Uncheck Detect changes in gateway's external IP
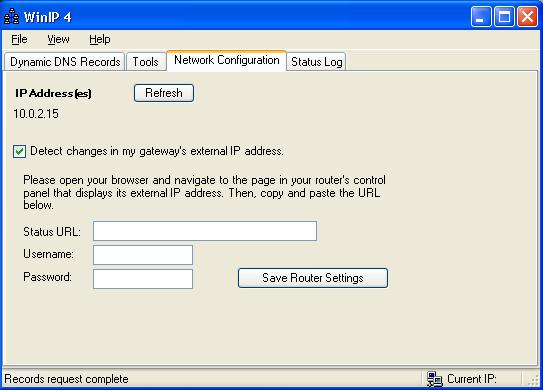 (x=19, y=151)
